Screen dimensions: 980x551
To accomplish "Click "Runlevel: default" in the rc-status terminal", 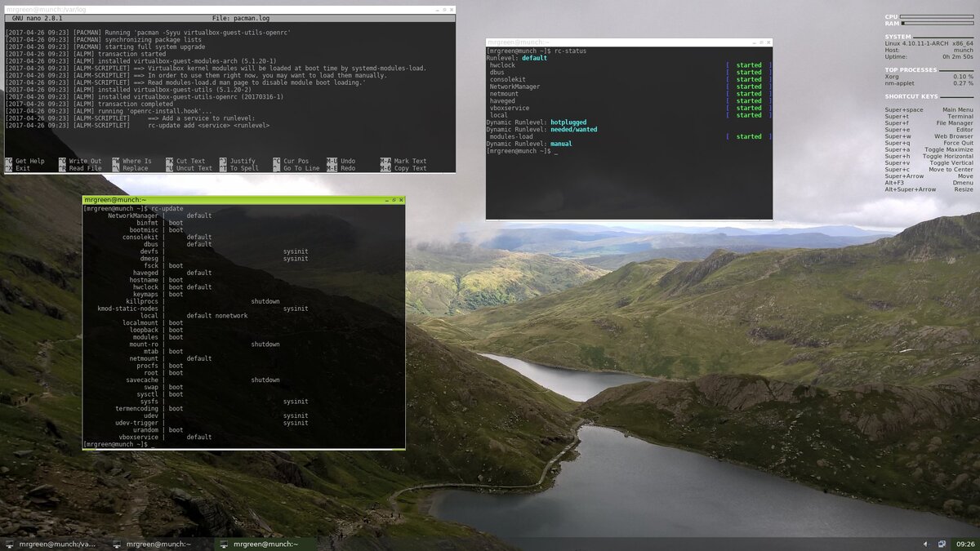I will pos(517,58).
